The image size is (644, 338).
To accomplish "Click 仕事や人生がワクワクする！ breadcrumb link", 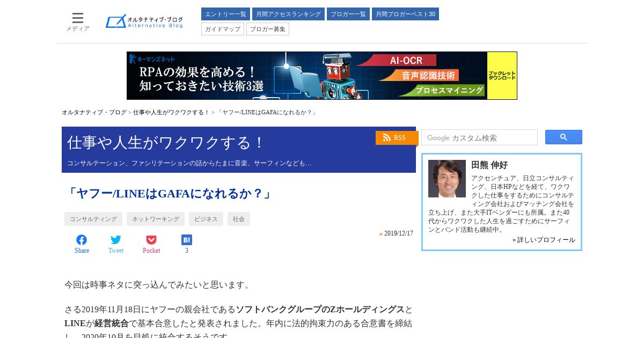I will pyautogui.click(x=171, y=112).
